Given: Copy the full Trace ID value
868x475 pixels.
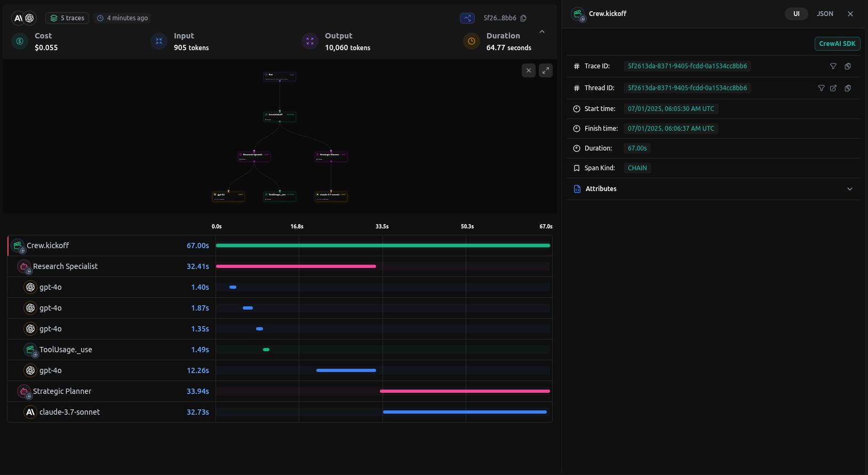Looking at the screenshot, I should [848, 66].
